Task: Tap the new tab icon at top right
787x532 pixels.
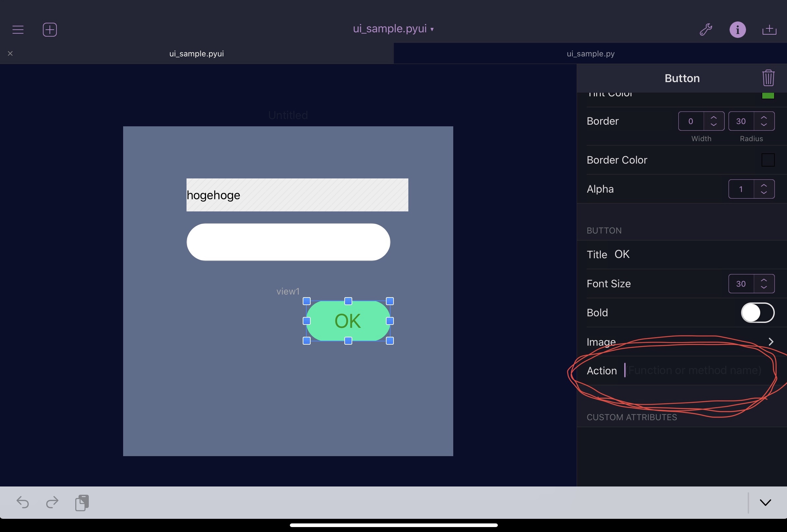Action: click(x=769, y=30)
